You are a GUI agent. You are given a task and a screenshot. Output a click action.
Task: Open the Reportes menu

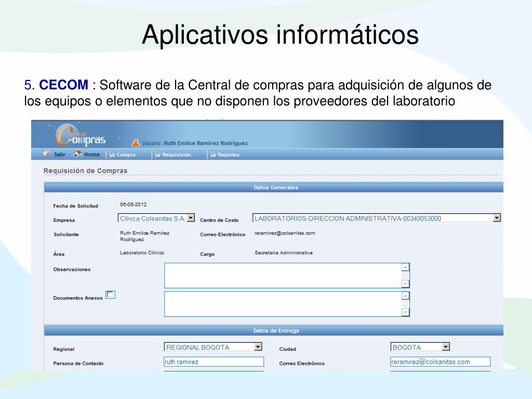click(x=229, y=155)
